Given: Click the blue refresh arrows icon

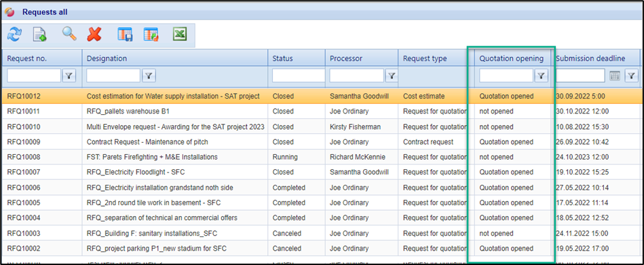Looking at the screenshot, I should coord(14,35).
